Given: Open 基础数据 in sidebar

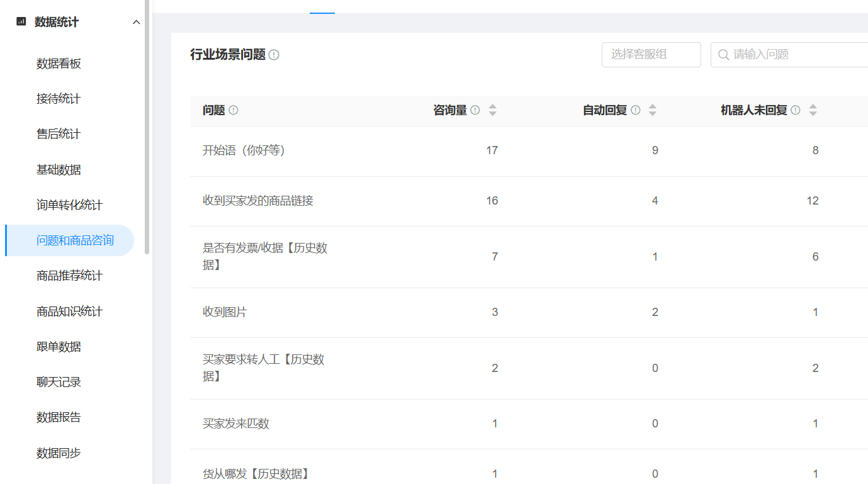Looking at the screenshot, I should pyautogui.click(x=59, y=170).
